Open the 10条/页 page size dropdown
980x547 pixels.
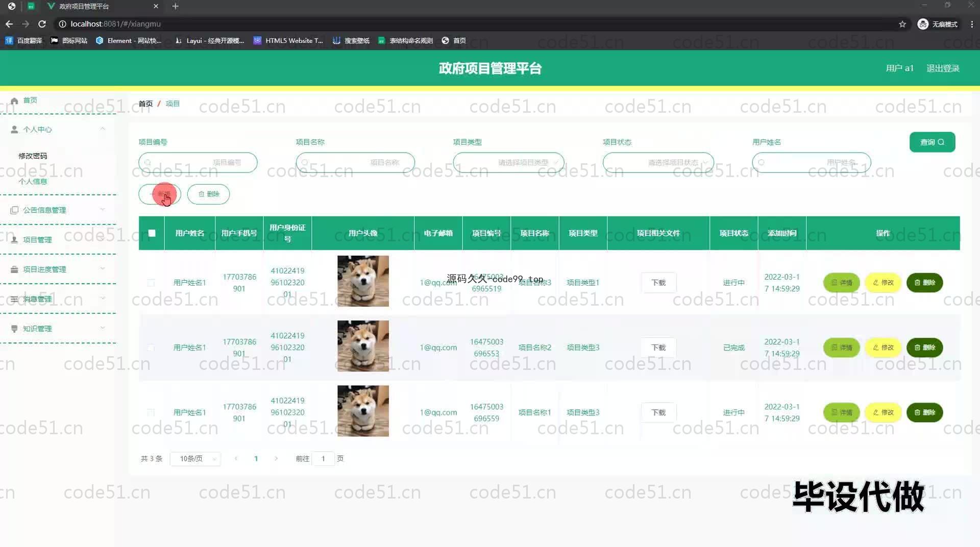pos(195,459)
